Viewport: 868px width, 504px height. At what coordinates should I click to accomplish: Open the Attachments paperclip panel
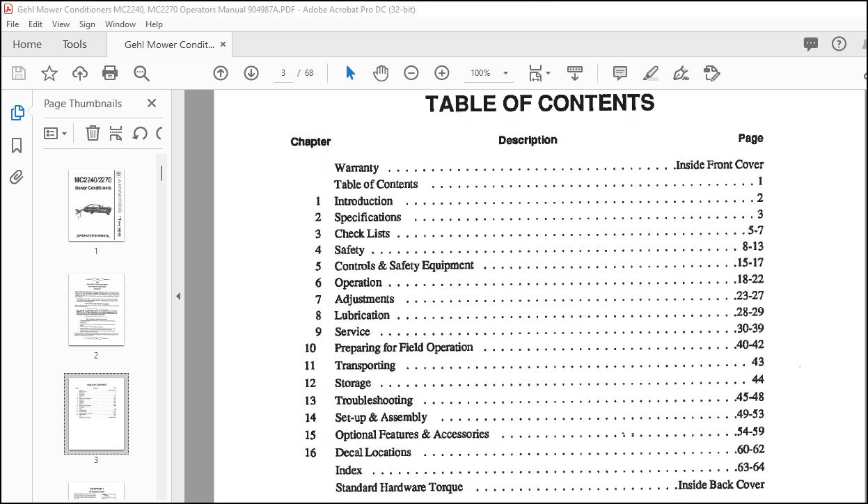click(x=17, y=178)
